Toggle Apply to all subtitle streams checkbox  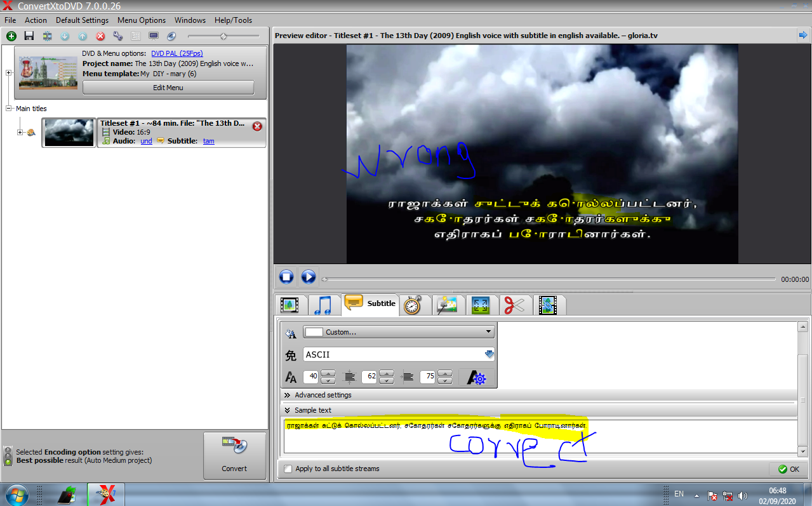click(x=288, y=469)
